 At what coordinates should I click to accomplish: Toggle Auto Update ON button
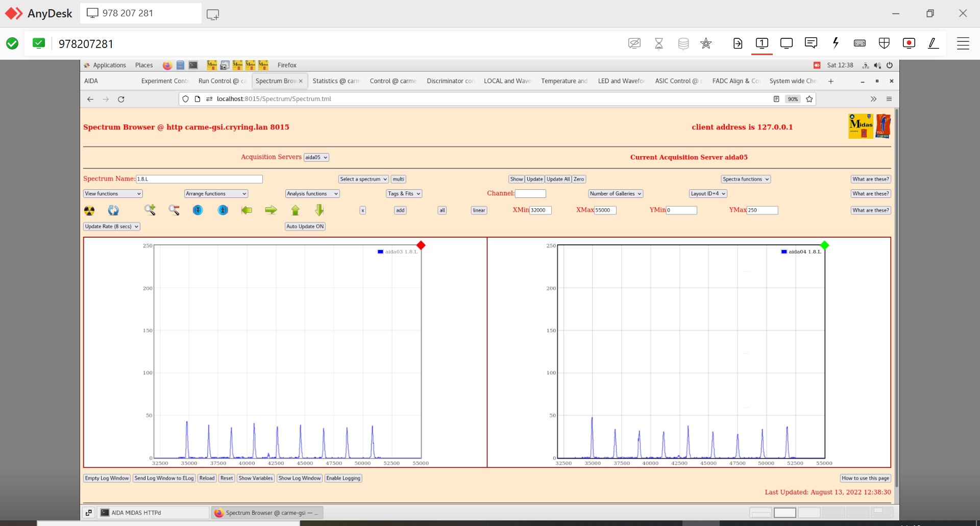[x=305, y=227]
